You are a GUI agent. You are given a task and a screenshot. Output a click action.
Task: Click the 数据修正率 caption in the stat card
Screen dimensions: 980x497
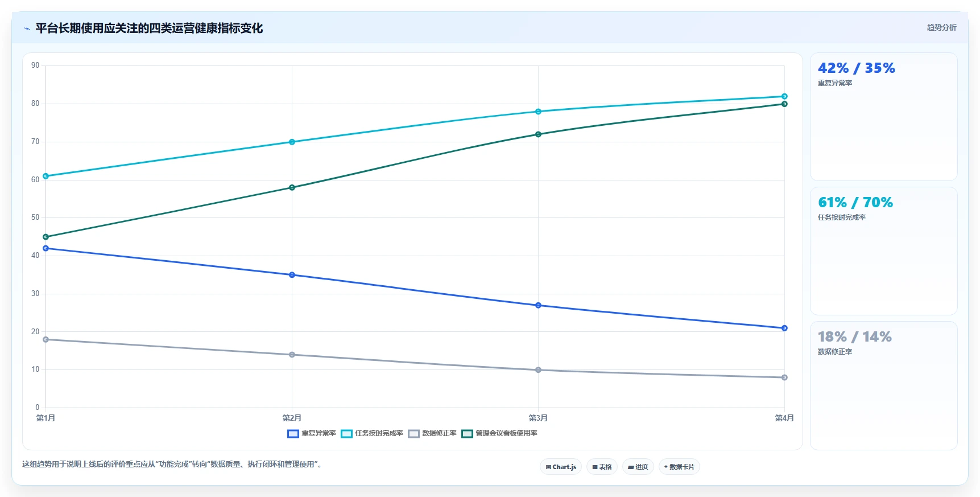[835, 352]
